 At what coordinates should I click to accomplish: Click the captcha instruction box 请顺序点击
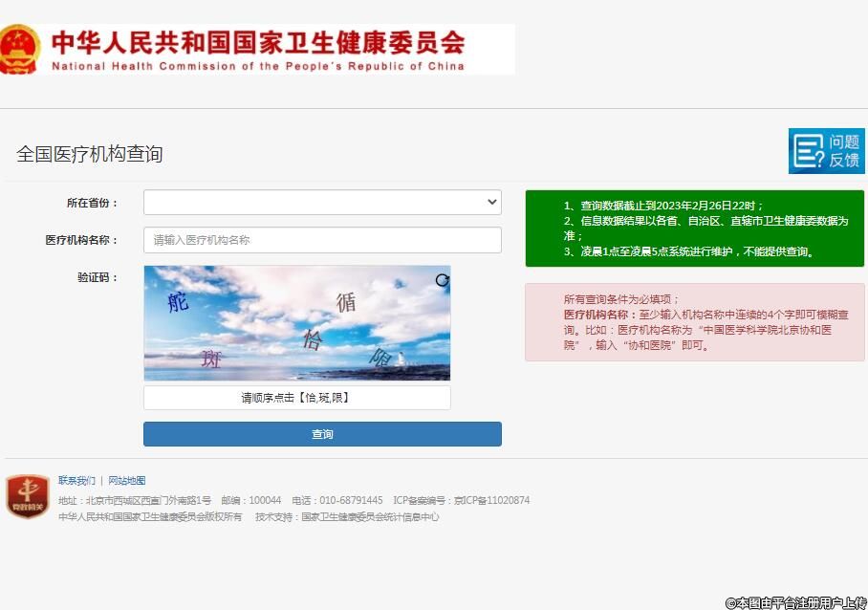[x=296, y=398]
